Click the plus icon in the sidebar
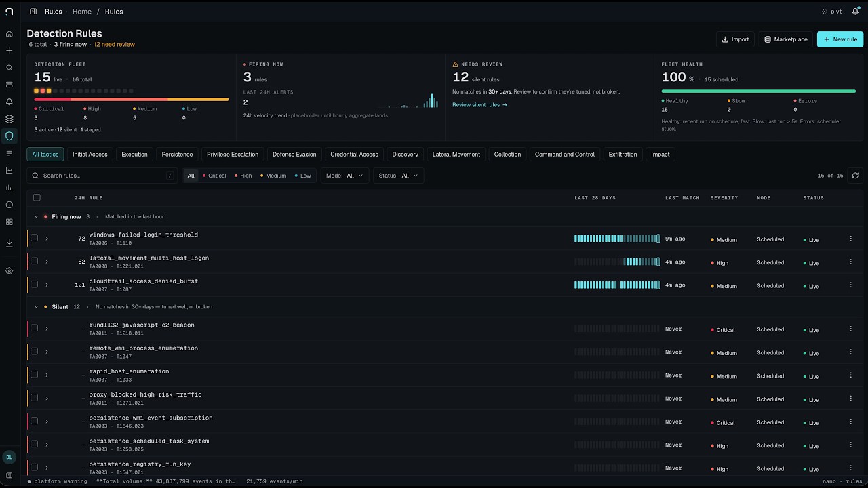 click(9, 50)
